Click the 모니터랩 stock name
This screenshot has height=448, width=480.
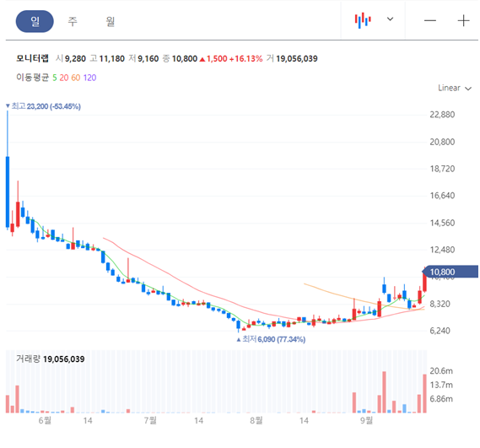click(x=32, y=58)
